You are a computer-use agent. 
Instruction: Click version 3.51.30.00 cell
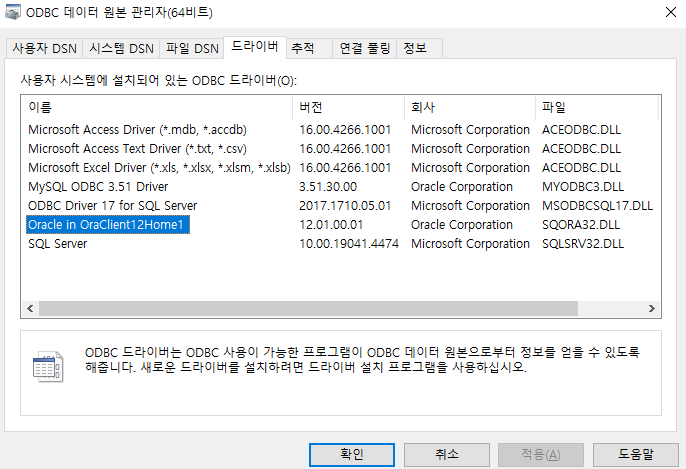[x=328, y=187]
